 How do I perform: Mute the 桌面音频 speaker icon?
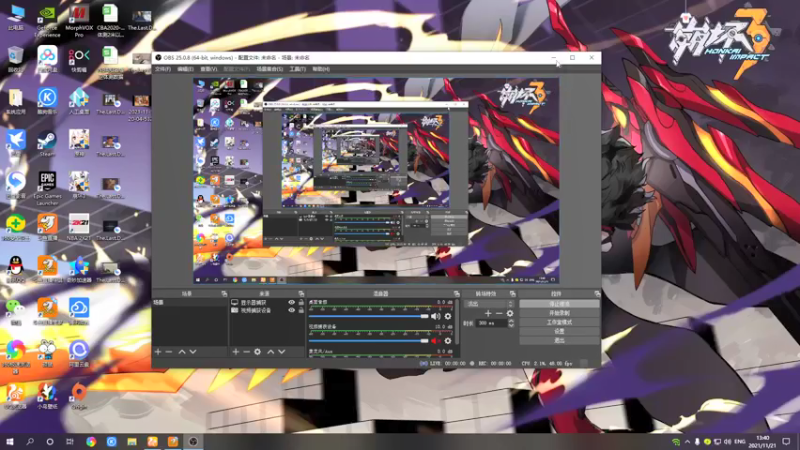(436, 316)
